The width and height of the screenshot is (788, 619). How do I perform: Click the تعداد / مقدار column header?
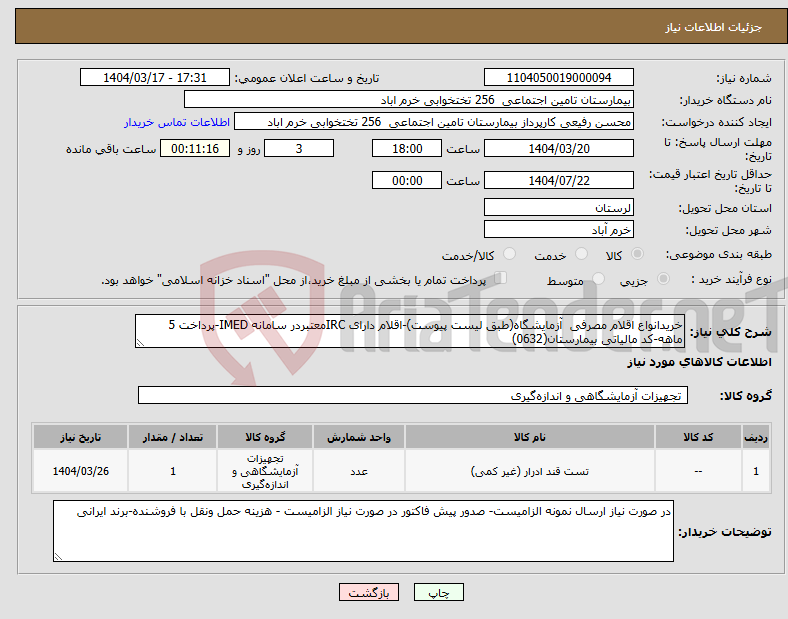coord(172,437)
